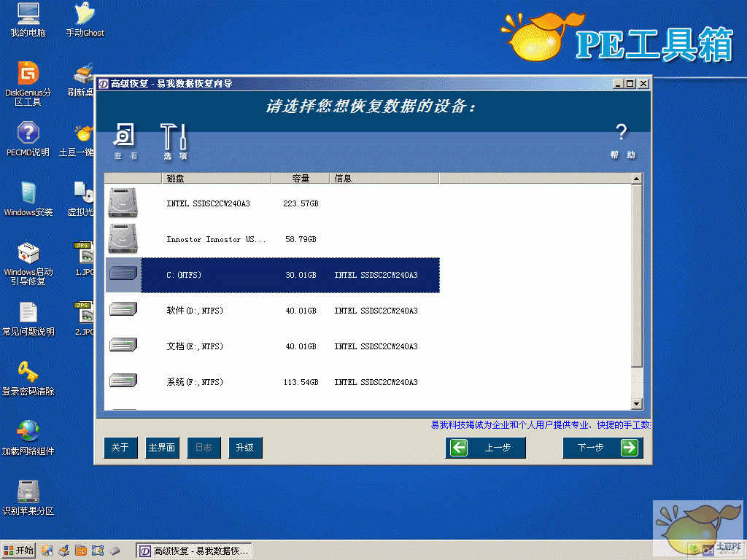Click the 223.57GB capacity value
This screenshot has width=747, height=560.
[x=301, y=203]
